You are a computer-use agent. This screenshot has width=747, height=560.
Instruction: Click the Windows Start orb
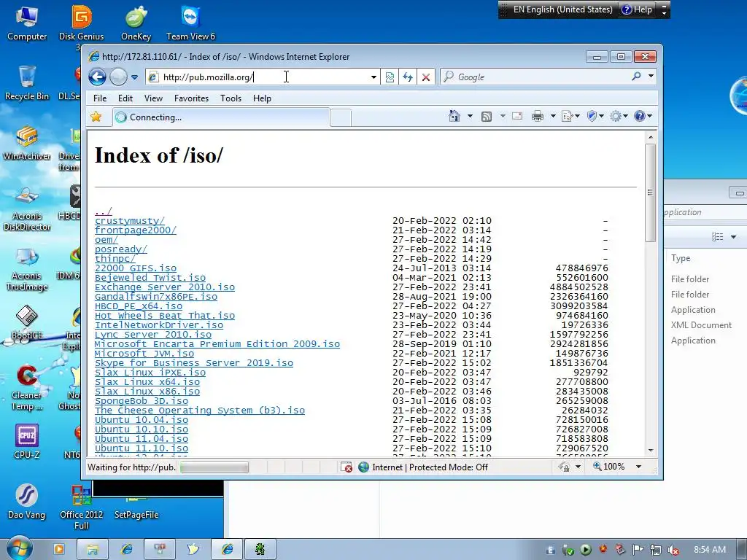pyautogui.click(x=19, y=548)
